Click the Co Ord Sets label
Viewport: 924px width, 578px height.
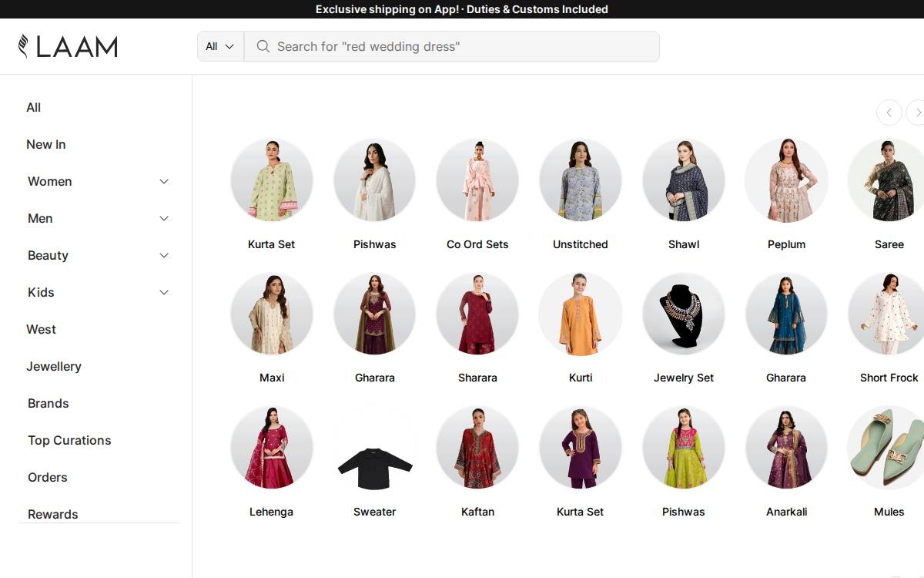477,244
